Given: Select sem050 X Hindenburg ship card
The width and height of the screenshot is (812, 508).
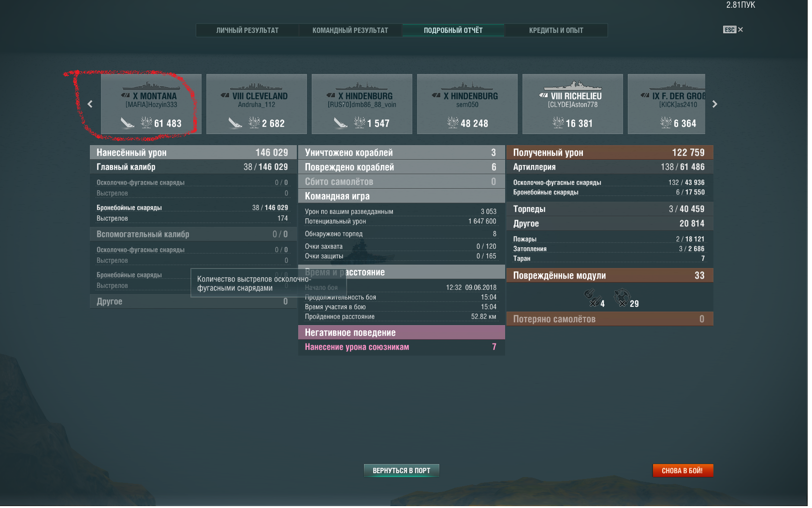Looking at the screenshot, I should point(467,104).
